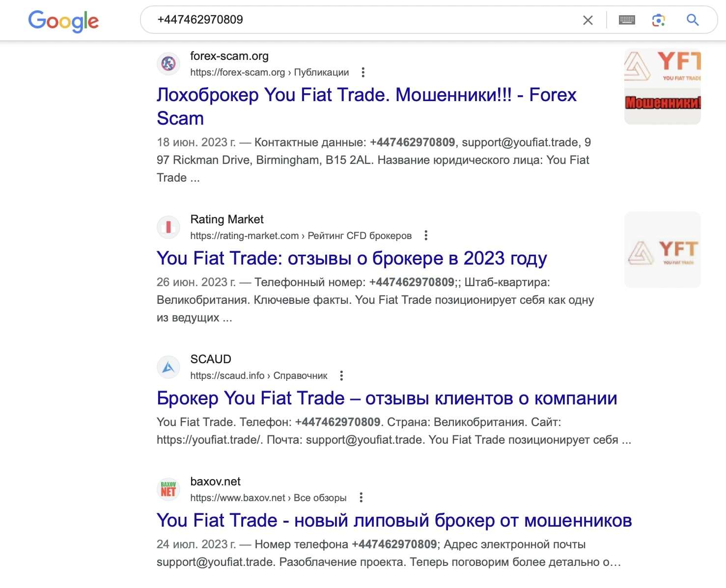The width and height of the screenshot is (726, 588).
Task: Click the blue magnifier search button
Action: click(693, 20)
